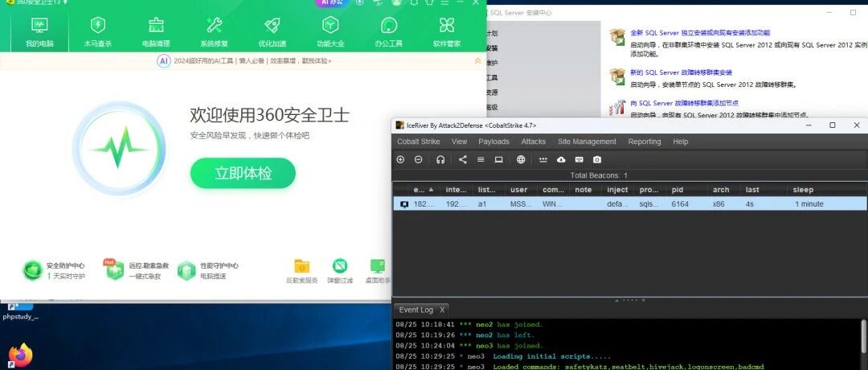Open the Payloads menu
This screenshot has height=370, width=868.
click(x=493, y=142)
